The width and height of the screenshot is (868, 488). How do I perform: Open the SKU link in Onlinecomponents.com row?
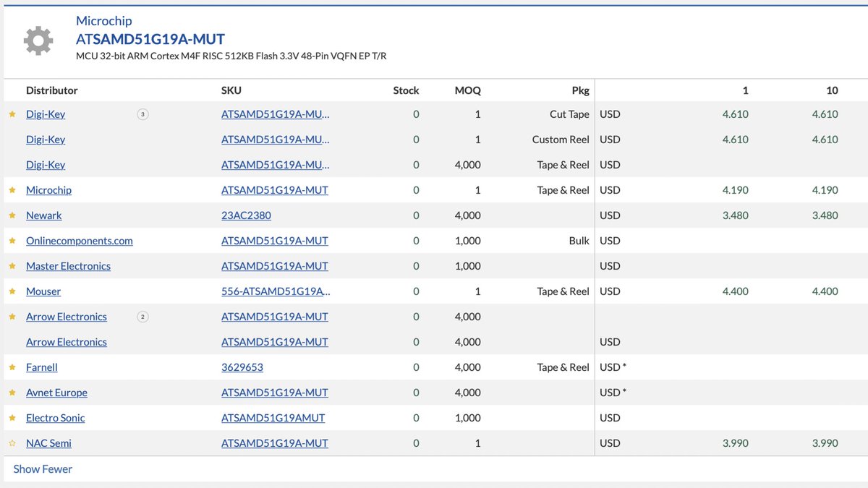click(x=275, y=241)
